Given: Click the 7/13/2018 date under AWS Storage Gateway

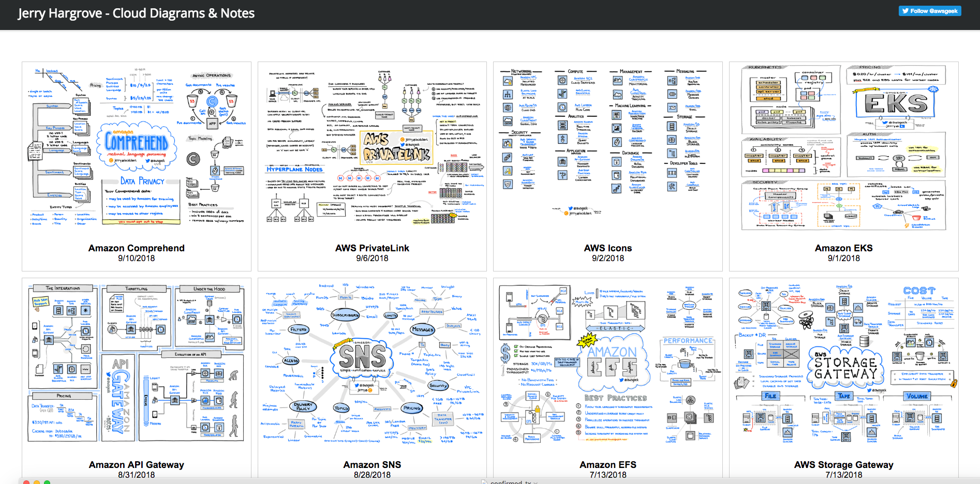Looking at the screenshot, I should pyautogui.click(x=844, y=475).
